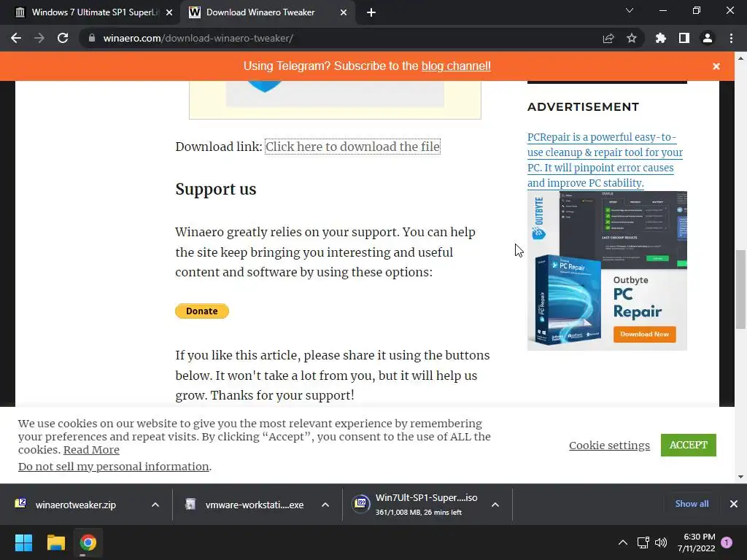Share this page icon in address bar
This screenshot has width=747, height=560.
tap(608, 38)
